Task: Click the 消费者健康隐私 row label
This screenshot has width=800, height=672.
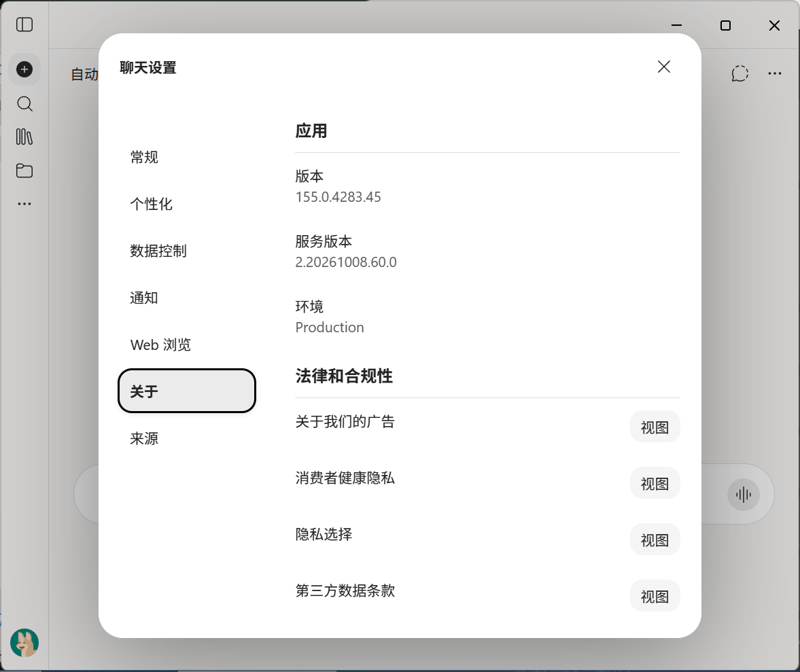Action: (x=345, y=478)
